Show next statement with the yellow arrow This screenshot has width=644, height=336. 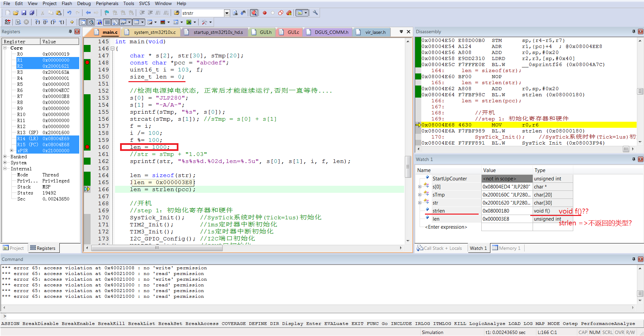coord(72,22)
